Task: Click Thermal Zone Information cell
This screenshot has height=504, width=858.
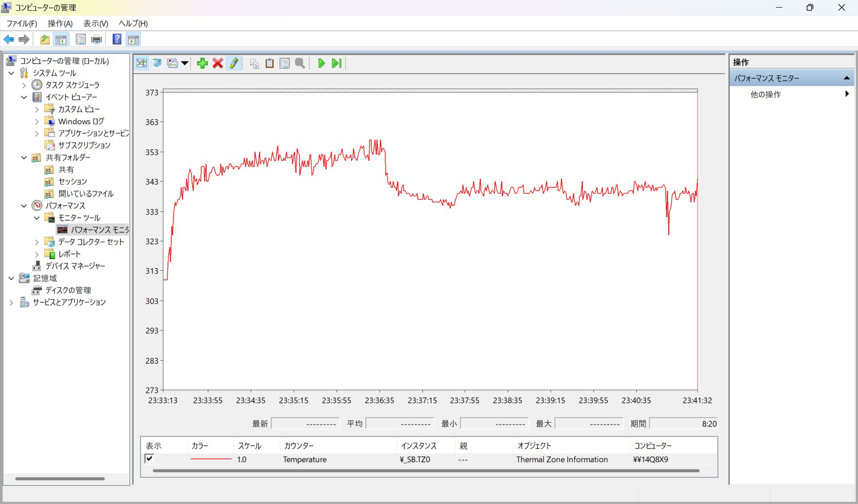Action: coord(562,459)
